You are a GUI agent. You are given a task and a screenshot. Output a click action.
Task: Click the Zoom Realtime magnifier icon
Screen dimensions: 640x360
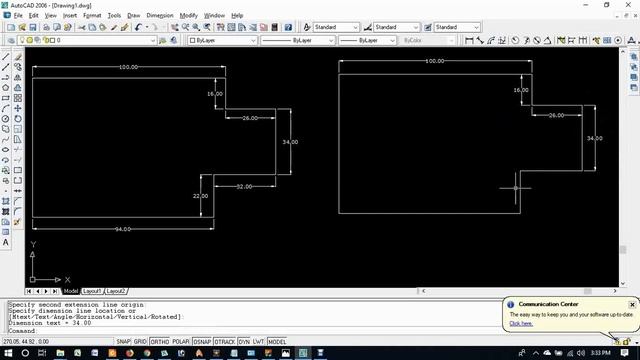[186, 27]
